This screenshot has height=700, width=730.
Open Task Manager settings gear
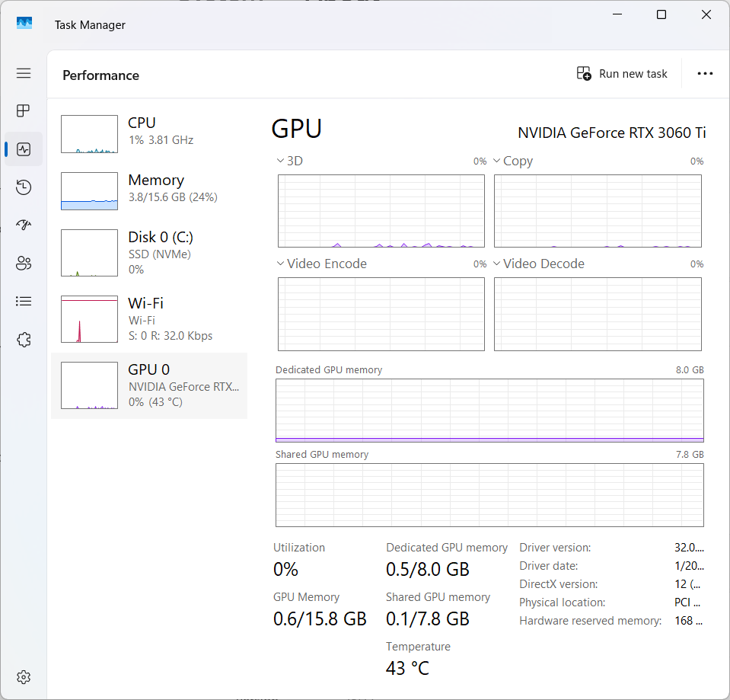click(24, 676)
